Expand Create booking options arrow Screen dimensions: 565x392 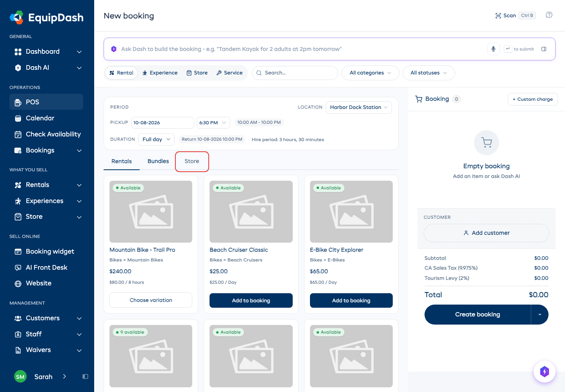pos(540,314)
